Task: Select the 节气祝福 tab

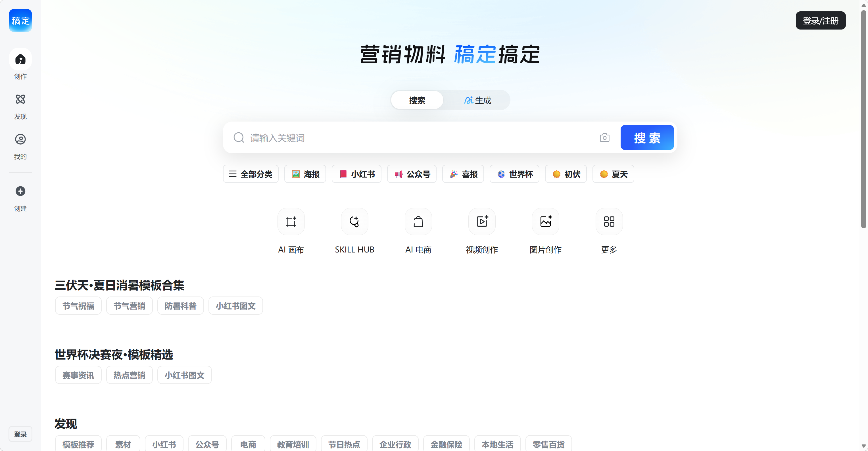Action: (x=78, y=306)
